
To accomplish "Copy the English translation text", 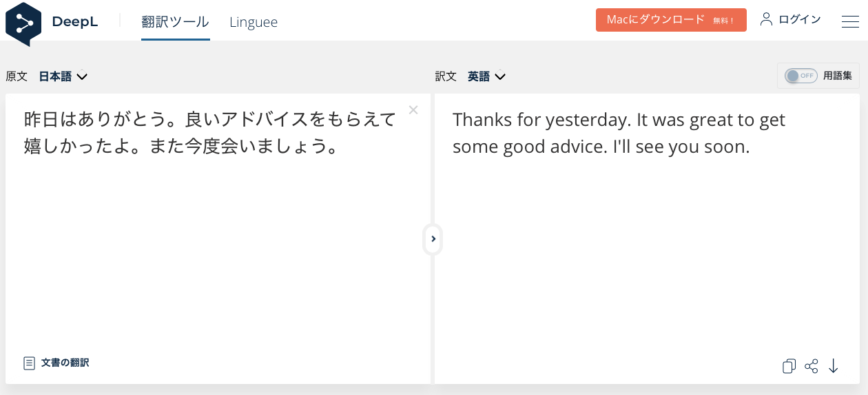I will [789, 366].
